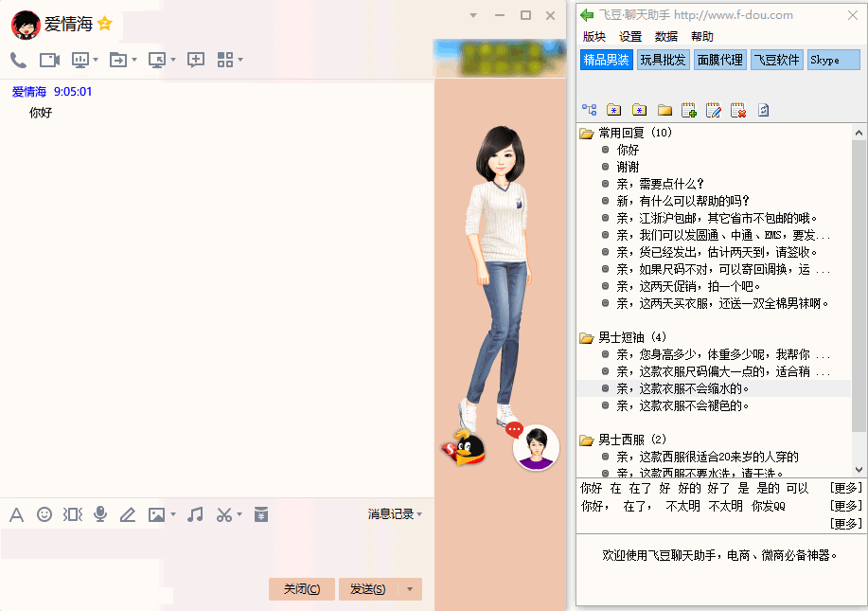Click the 关闭(C) button
This screenshot has height=611, width=868.
tap(302, 589)
